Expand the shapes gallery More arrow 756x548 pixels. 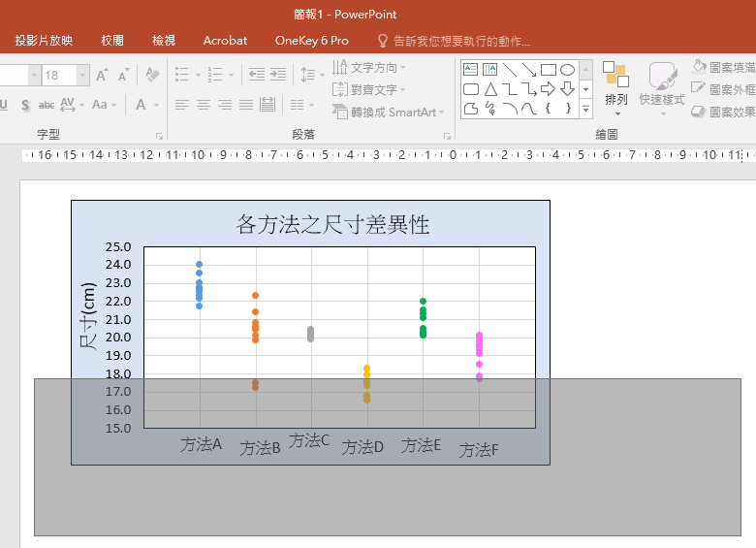pyautogui.click(x=585, y=108)
